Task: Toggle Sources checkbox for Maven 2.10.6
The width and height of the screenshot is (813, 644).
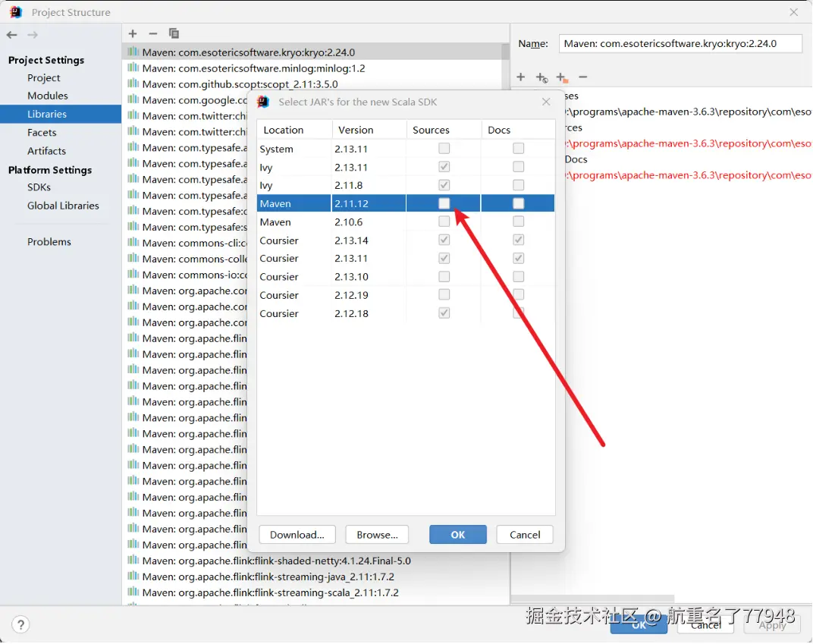Action: pos(444,221)
